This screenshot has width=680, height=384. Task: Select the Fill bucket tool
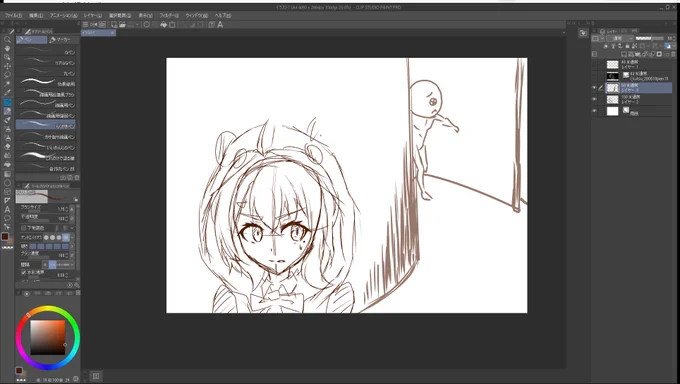pyautogui.click(x=7, y=164)
